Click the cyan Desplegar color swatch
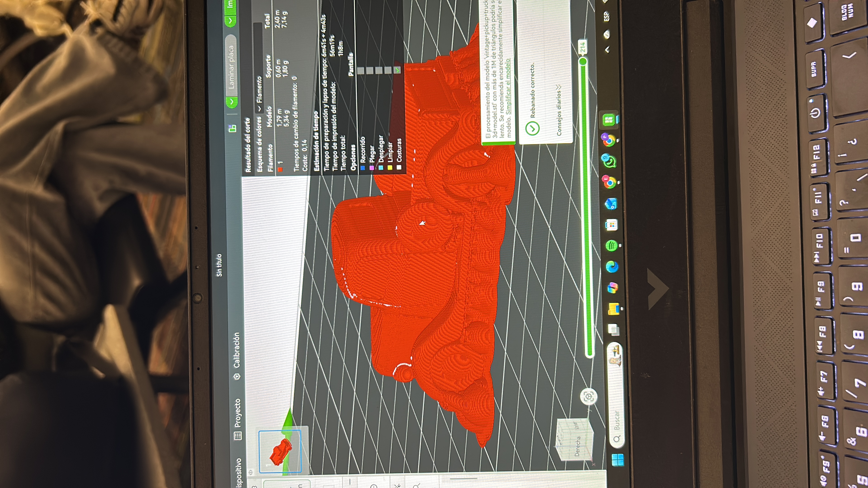The image size is (868, 488). 381,168
